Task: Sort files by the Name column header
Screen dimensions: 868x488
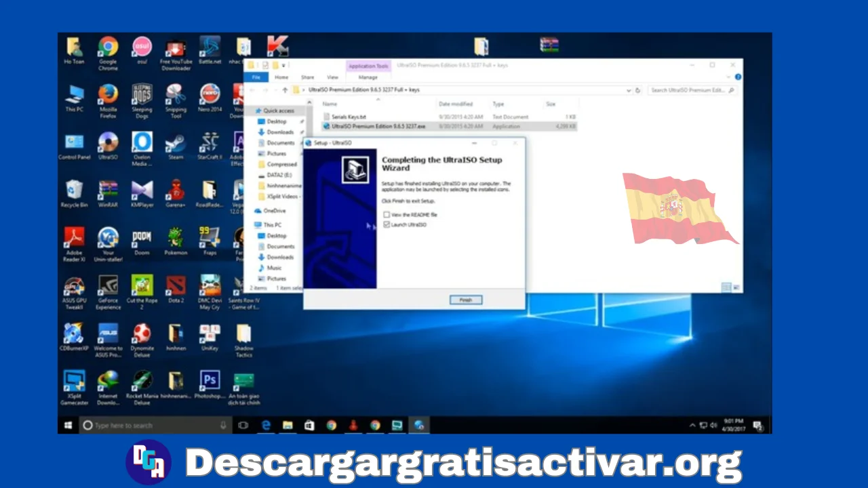Action: tap(330, 104)
